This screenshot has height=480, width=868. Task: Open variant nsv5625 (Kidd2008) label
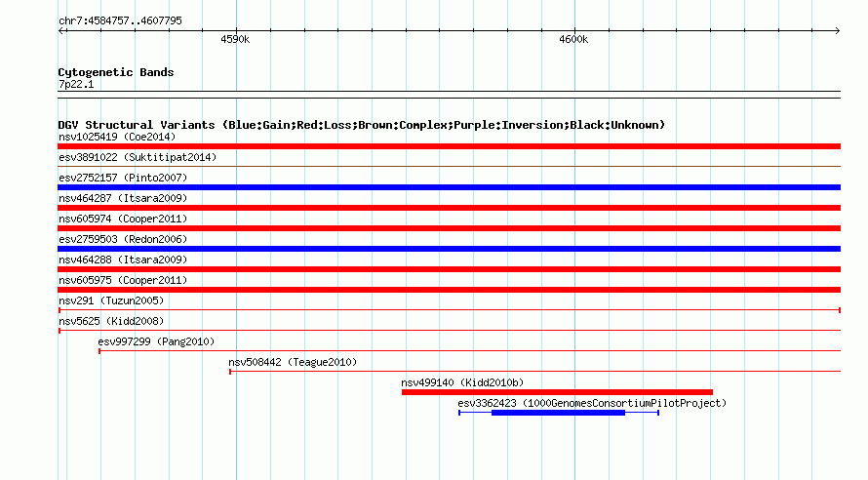pyautogui.click(x=111, y=321)
